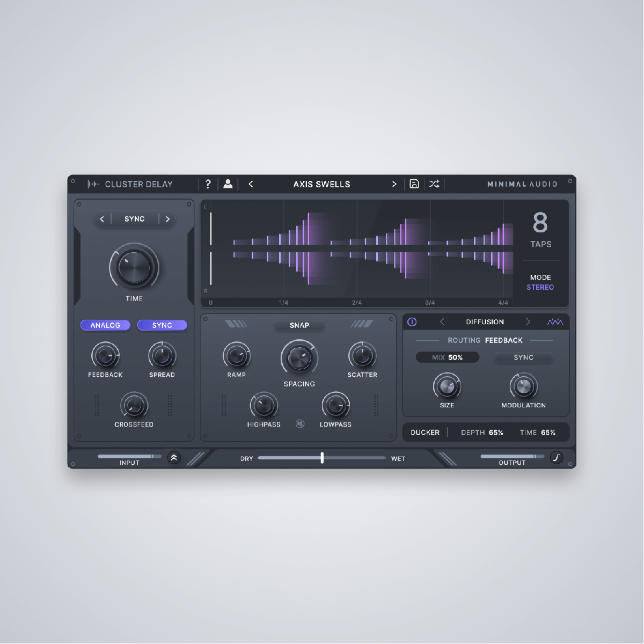Toggle the SNAP button above Spacing

tap(299, 325)
